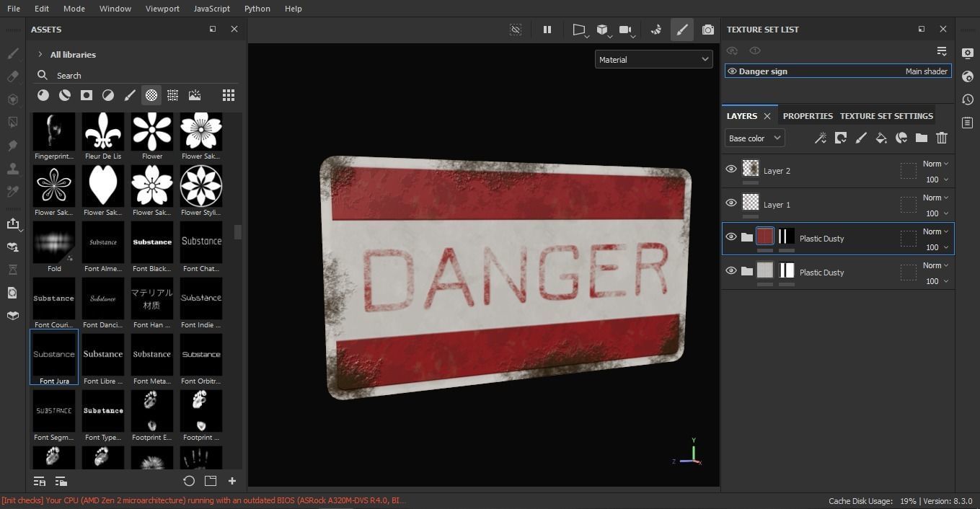Delete layer using trash icon
Image resolution: width=980 pixels, height=509 pixels.
pyautogui.click(x=942, y=138)
